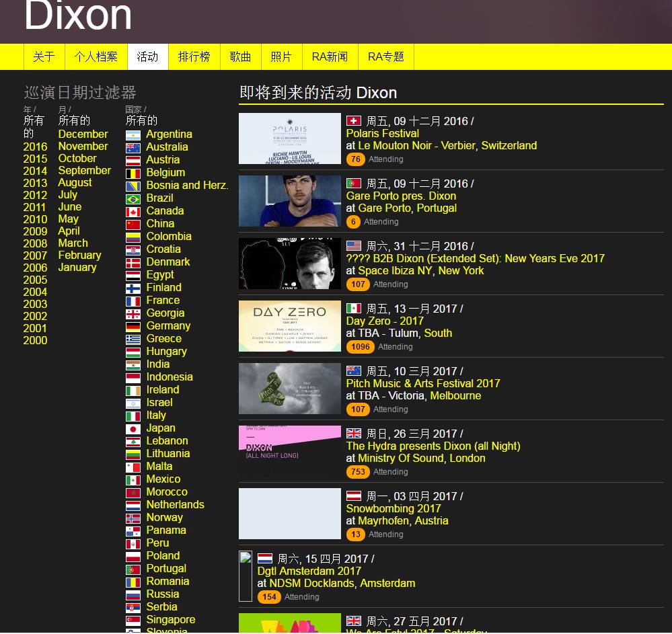Open the Pitch Music festival thumbnail
Viewport: 672px width, 634px height.
point(290,389)
